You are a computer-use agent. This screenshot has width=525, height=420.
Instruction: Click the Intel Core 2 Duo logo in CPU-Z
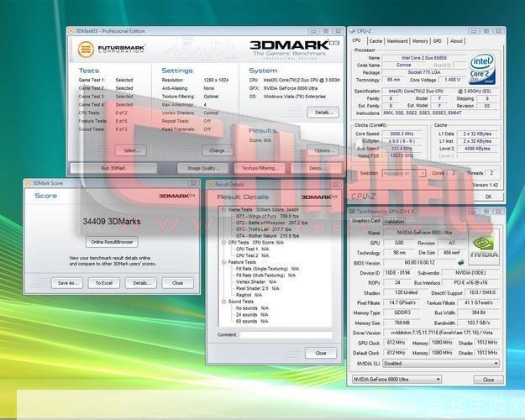pos(482,69)
